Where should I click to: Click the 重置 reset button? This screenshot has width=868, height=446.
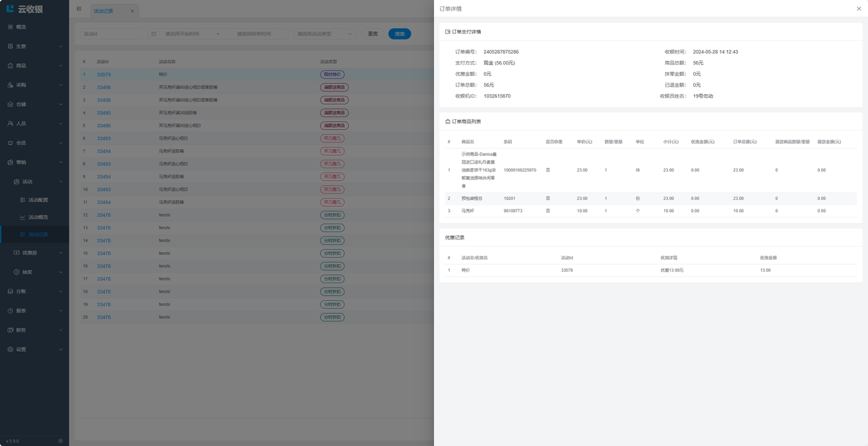(373, 34)
